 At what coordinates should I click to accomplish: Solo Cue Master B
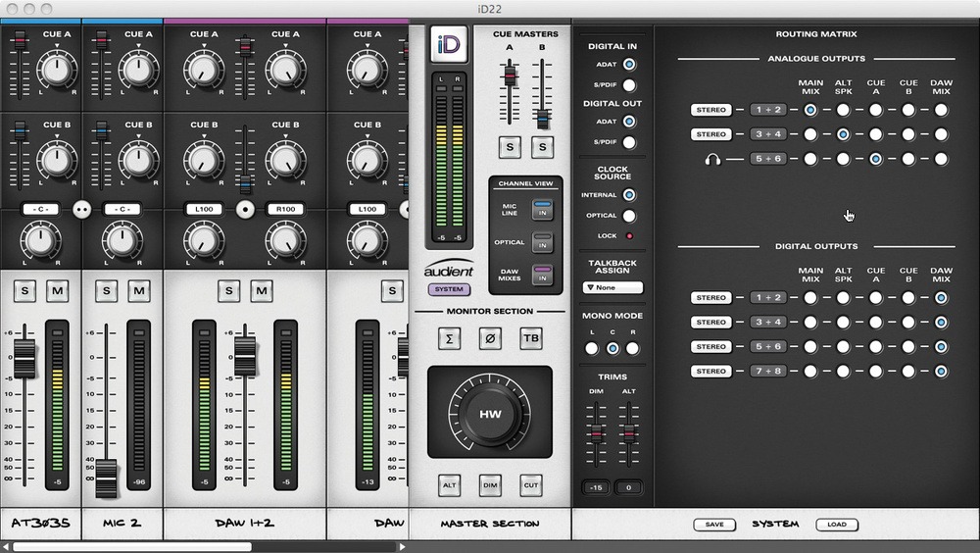pyautogui.click(x=542, y=147)
